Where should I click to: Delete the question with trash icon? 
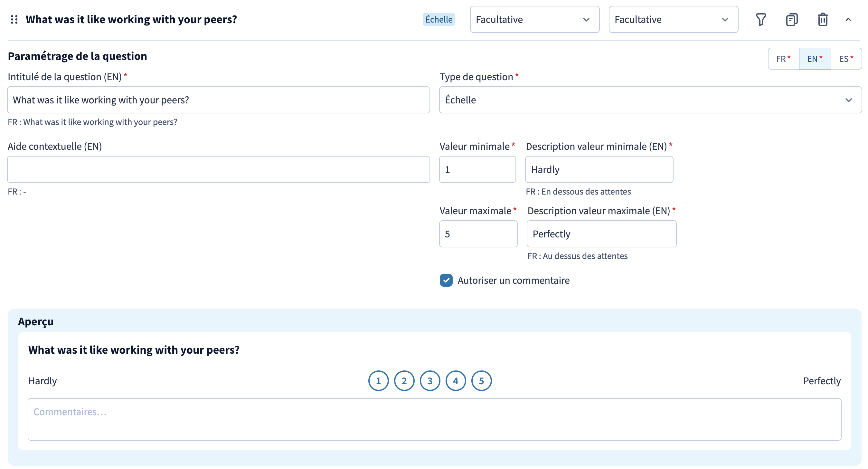[x=823, y=20]
